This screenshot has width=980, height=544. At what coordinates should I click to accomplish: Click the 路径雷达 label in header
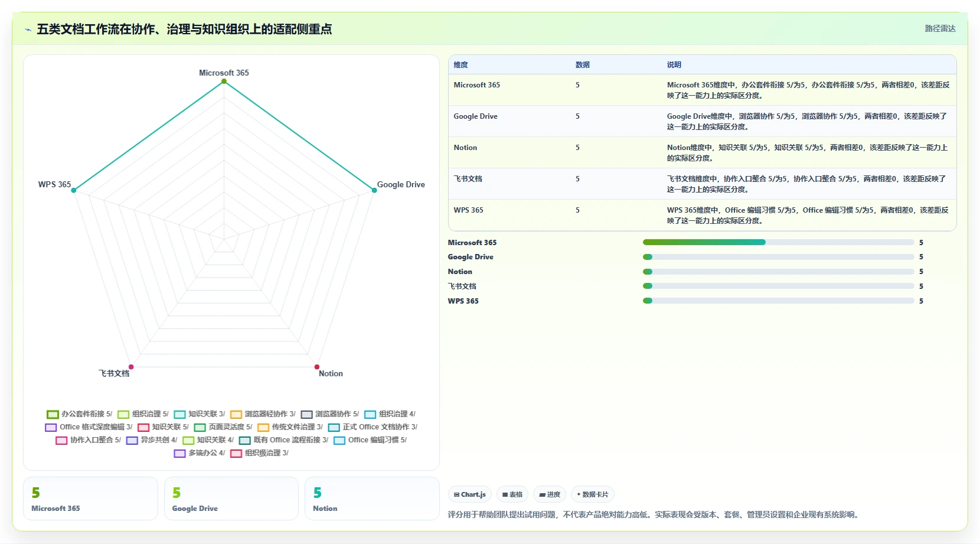940,28
